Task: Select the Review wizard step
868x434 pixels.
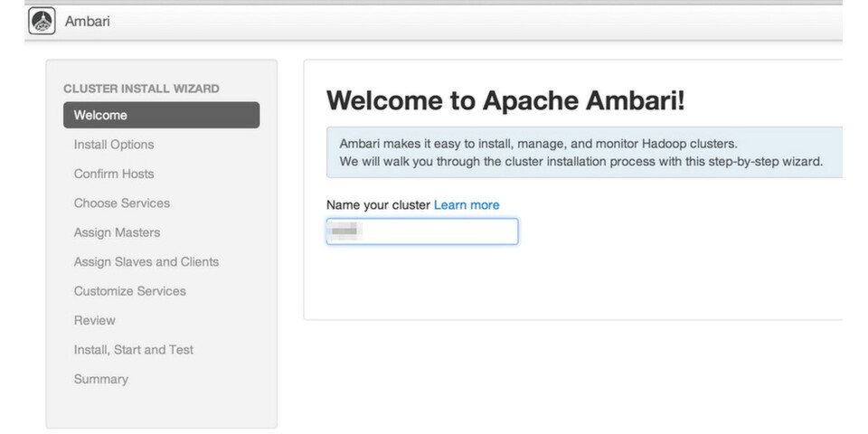Action: tap(95, 320)
